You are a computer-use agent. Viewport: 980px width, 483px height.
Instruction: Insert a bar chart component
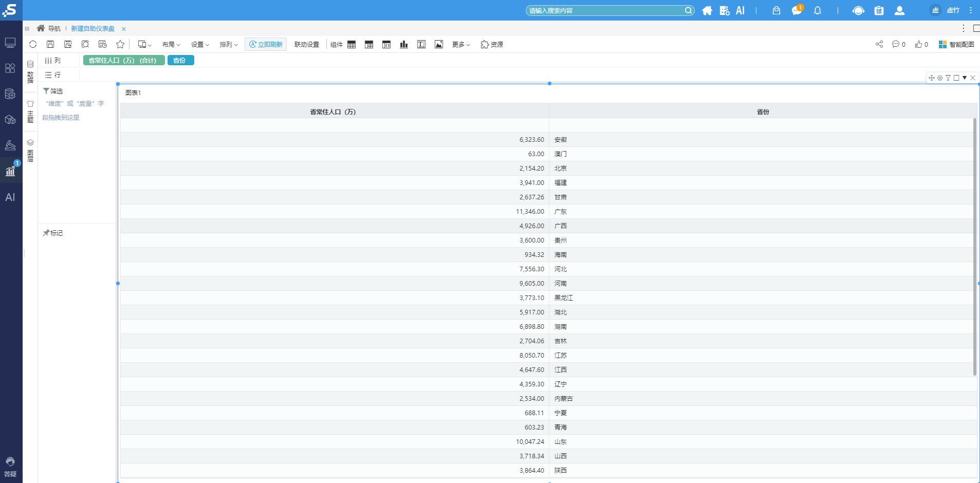click(404, 45)
